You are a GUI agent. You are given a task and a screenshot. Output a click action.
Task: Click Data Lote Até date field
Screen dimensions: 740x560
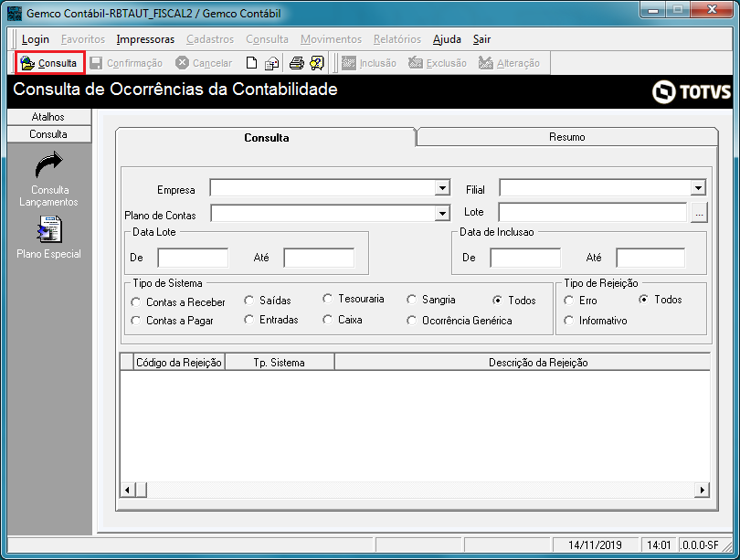319,258
